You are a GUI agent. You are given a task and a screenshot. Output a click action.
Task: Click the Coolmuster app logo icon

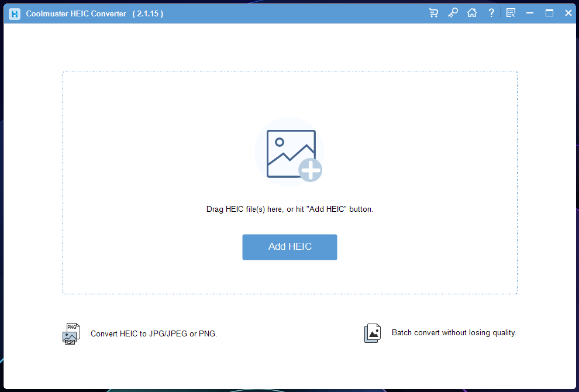[x=15, y=13]
